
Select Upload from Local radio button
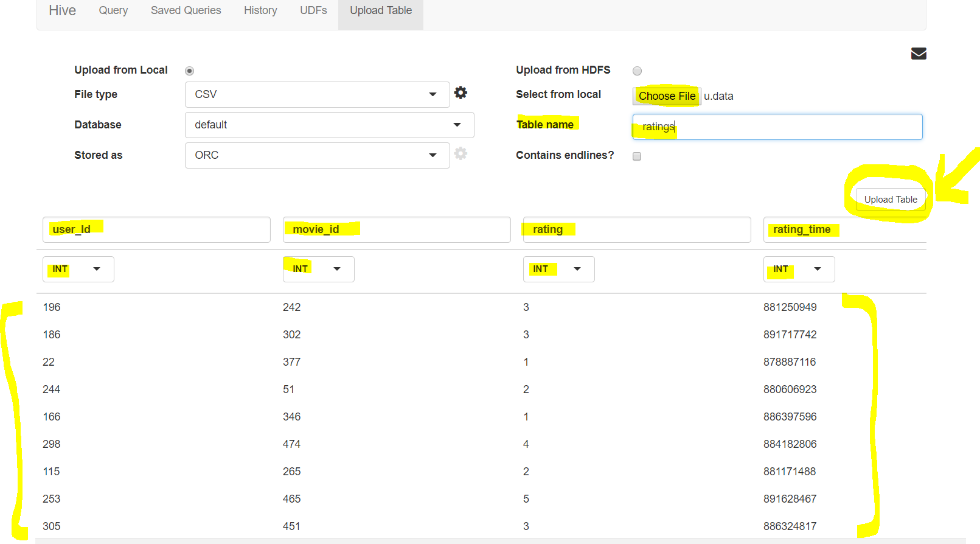point(190,71)
